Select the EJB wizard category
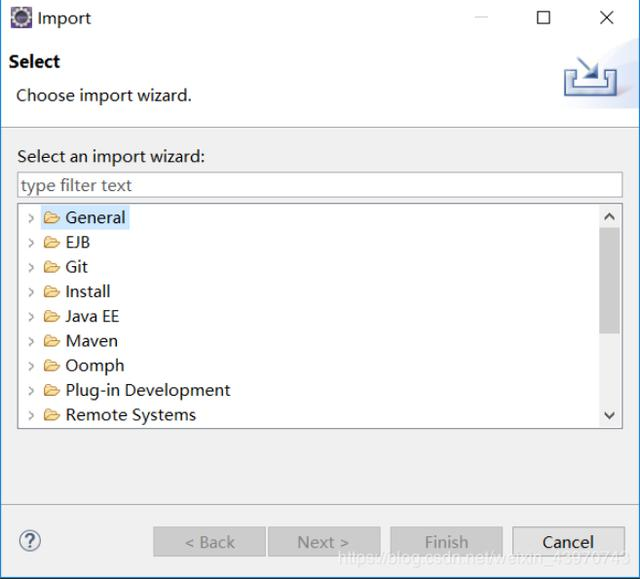 click(78, 242)
